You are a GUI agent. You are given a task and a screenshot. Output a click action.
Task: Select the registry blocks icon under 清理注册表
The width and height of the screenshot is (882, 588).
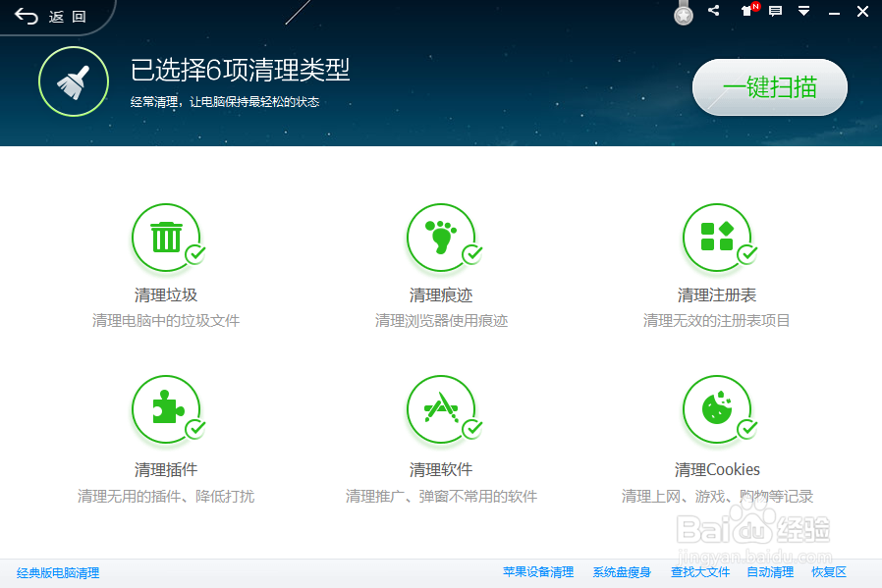(x=716, y=238)
